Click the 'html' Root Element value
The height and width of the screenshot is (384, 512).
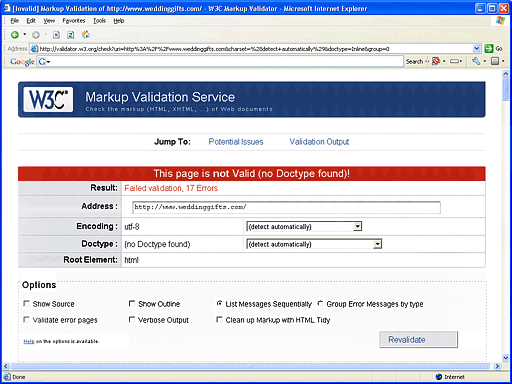(x=131, y=260)
